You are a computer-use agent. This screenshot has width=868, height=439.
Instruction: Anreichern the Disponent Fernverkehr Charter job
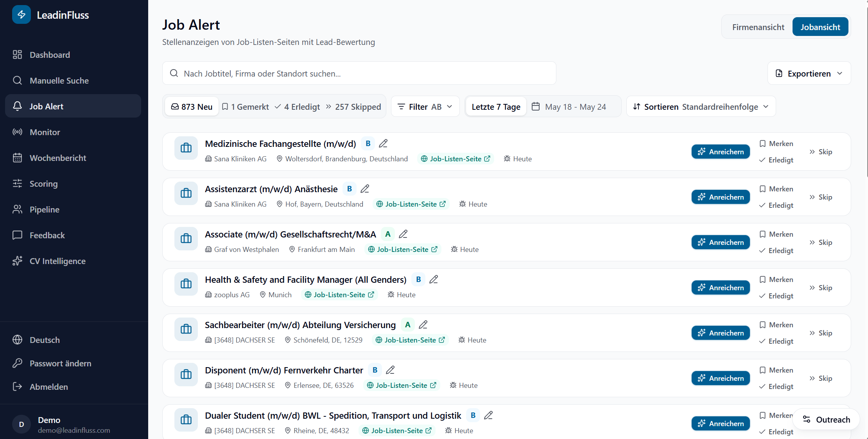tap(721, 378)
